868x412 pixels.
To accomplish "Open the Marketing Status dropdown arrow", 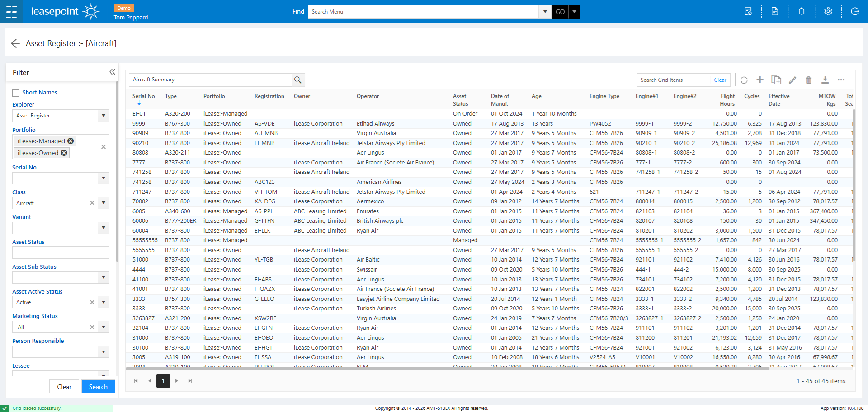I will [104, 327].
